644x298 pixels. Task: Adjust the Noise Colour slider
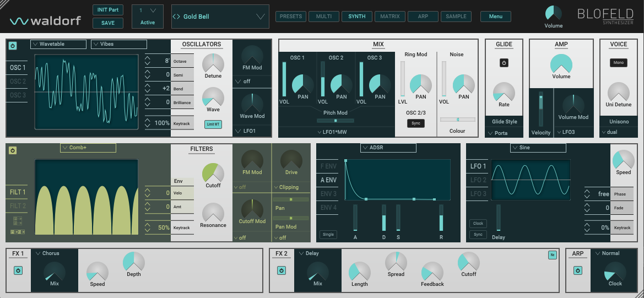[457, 119]
